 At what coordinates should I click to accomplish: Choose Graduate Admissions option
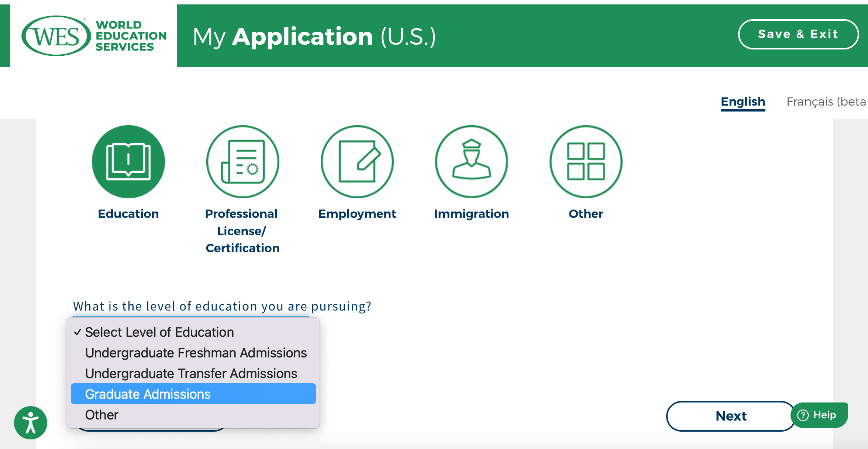pos(148,394)
